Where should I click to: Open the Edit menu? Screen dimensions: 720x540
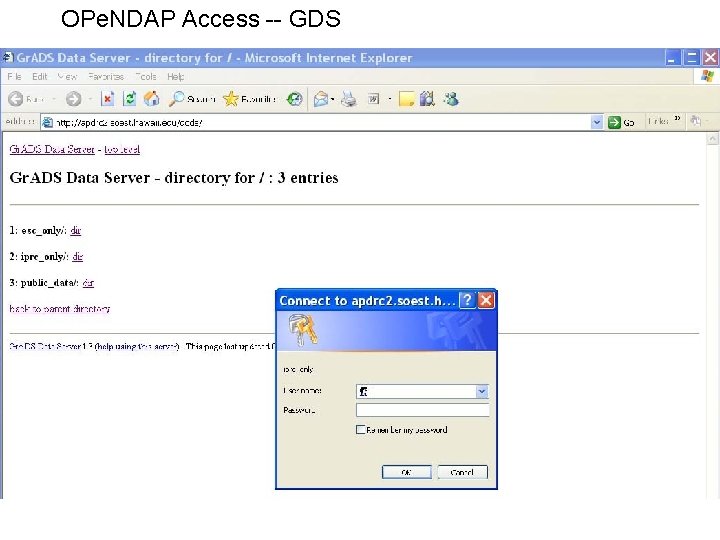click(x=39, y=77)
